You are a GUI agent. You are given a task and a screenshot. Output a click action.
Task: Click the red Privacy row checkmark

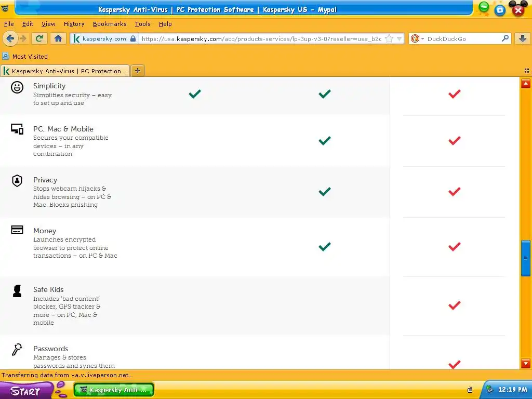pyautogui.click(x=454, y=191)
